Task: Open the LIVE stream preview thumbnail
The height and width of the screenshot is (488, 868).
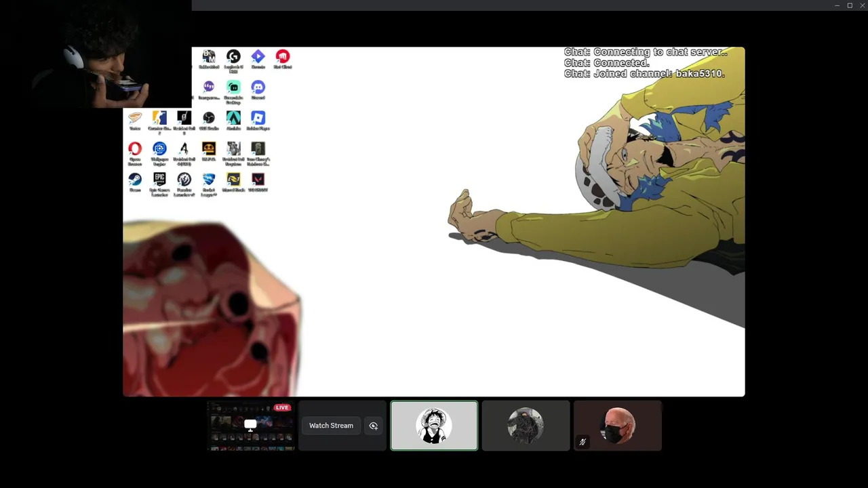Action: pos(251,426)
